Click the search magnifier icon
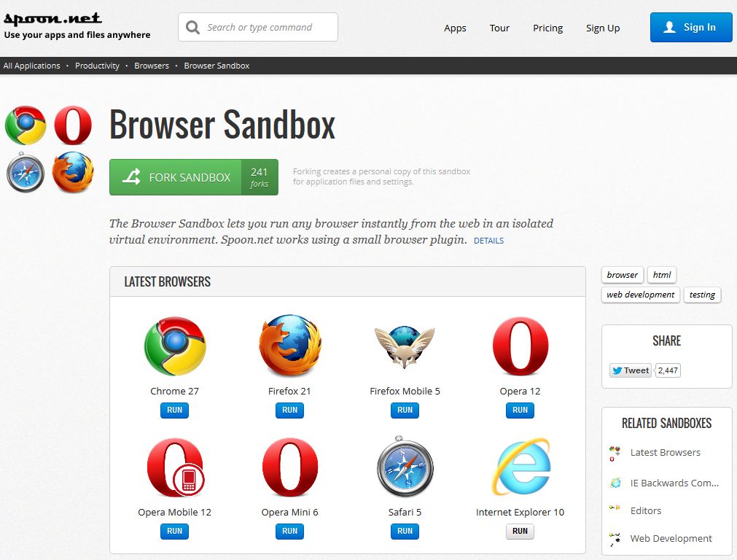The height and width of the screenshot is (560, 737). pos(192,27)
